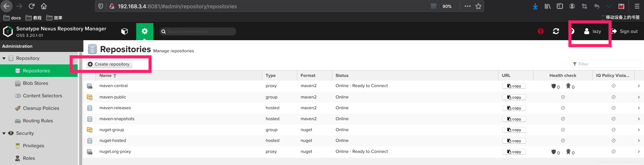Copy URL of maven-public repository

(514, 97)
